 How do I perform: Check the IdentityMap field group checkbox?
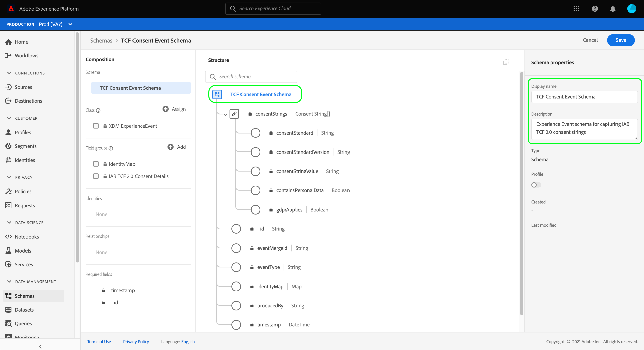[x=96, y=164]
